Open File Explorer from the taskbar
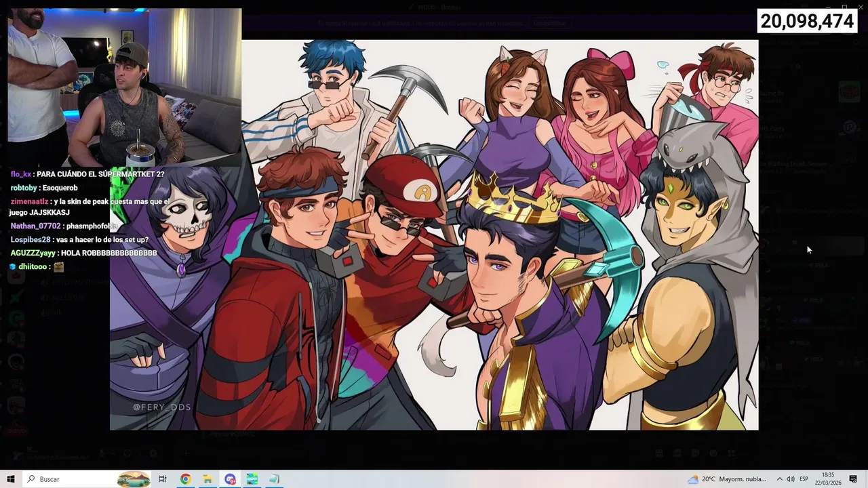The image size is (868, 488). click(x=208, y=479)
